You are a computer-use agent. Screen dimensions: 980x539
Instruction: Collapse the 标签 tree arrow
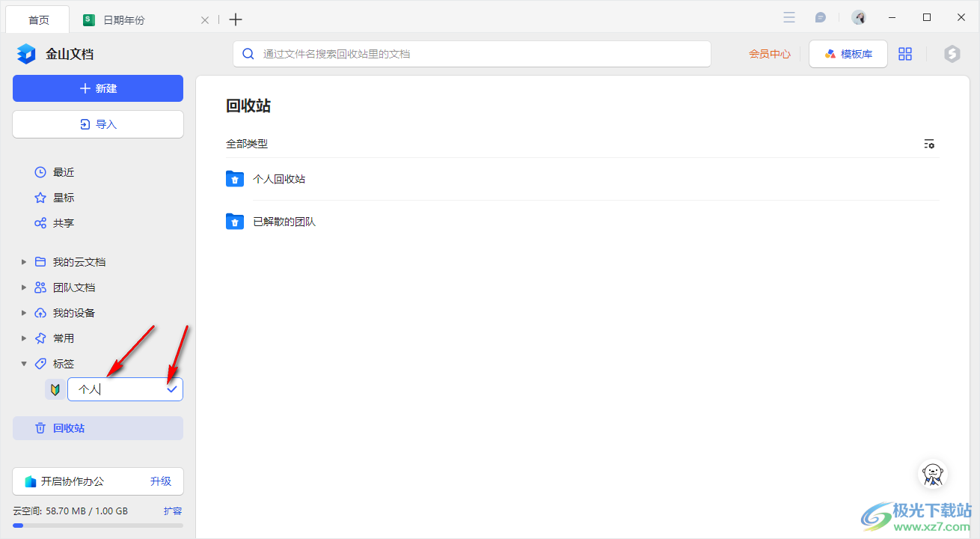[24, 364]
